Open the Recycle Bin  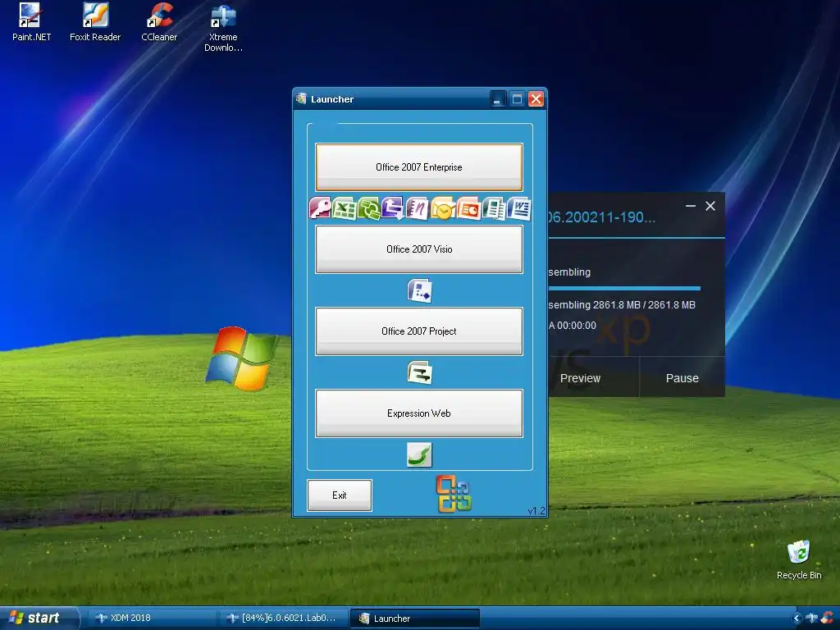[x=799, y=559]
